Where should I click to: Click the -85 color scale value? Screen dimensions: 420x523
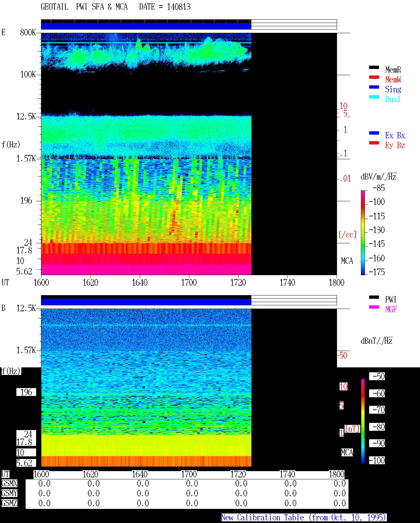pos(379,188)
